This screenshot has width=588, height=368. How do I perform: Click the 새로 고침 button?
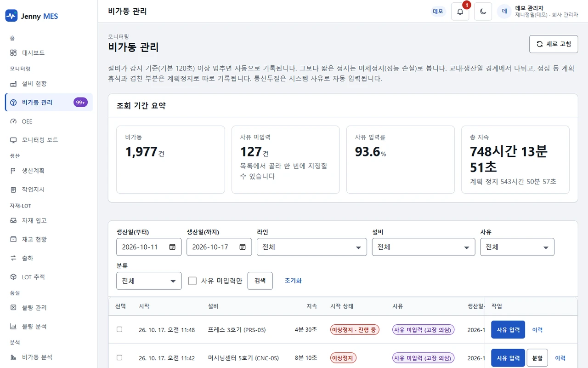(x=554, y=44)
